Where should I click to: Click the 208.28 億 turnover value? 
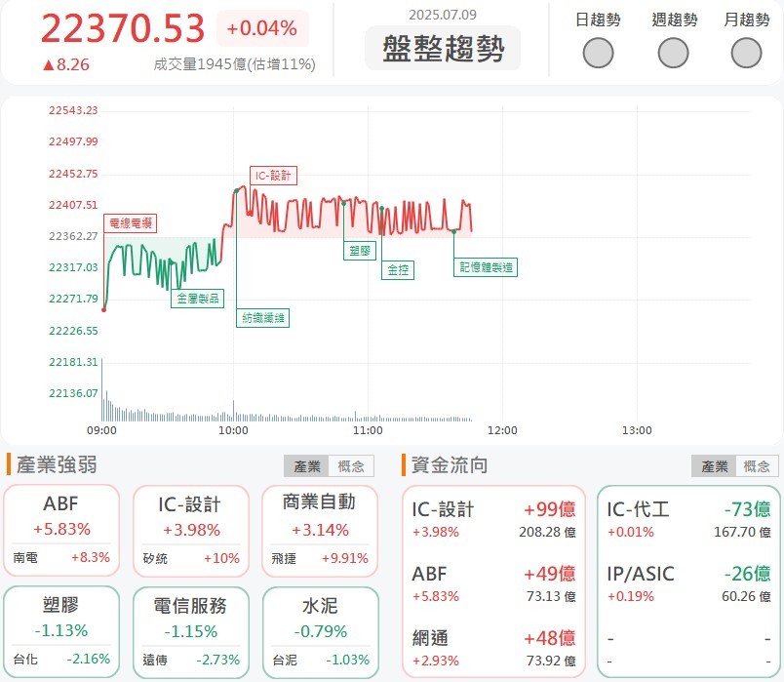click(x=547, y=532)
